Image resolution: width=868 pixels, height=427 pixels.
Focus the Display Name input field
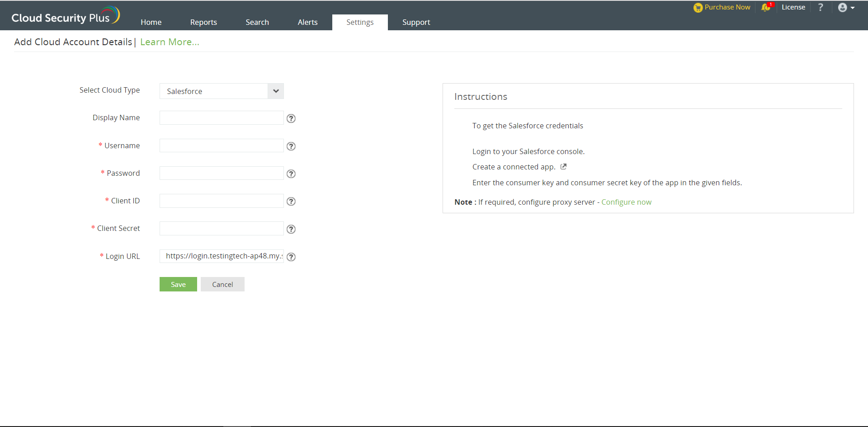[222, 118]
